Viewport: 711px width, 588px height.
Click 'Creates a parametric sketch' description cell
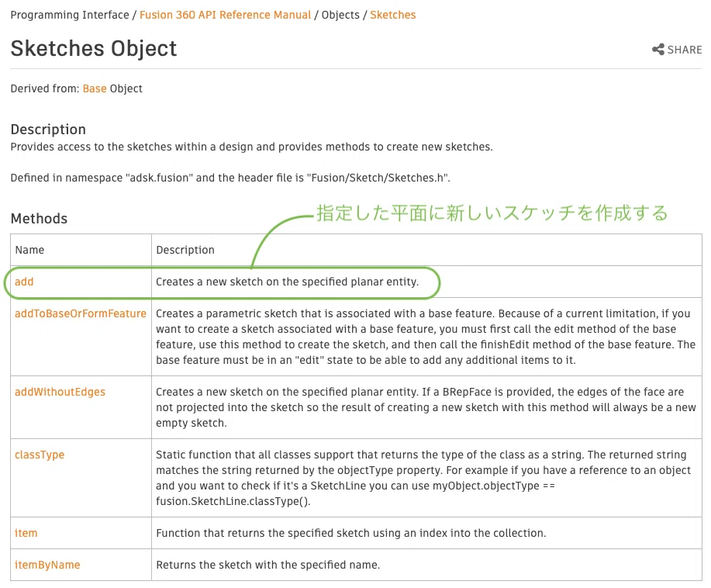426,337
